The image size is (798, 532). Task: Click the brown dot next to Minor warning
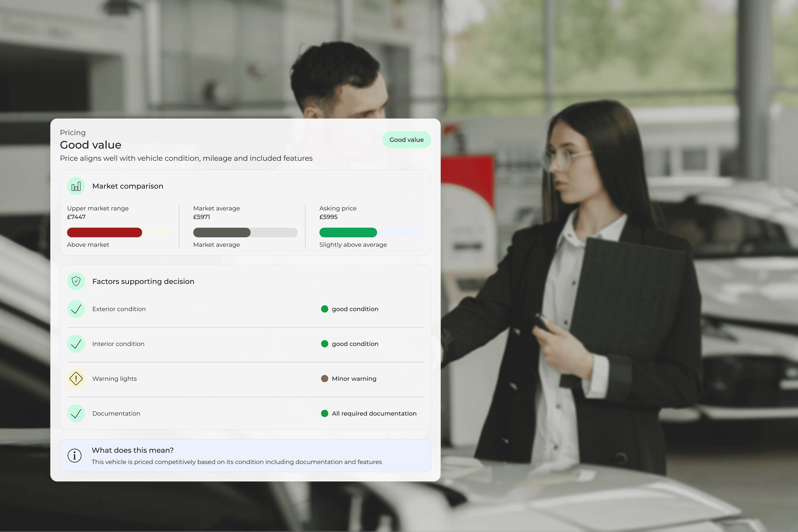tap(324, 378)
